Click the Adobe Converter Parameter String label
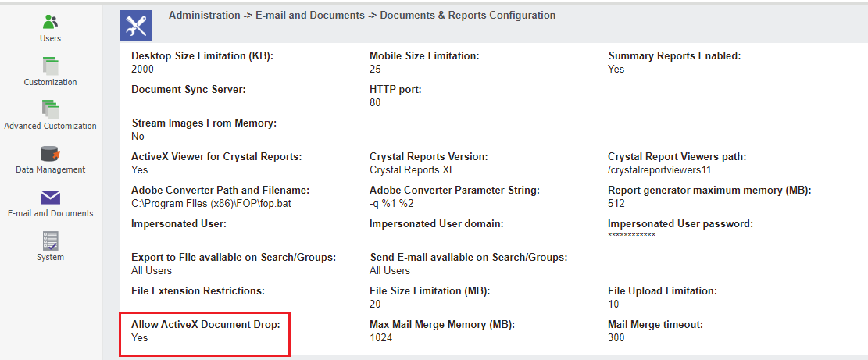Image resolution: width=868 pixels, height=360 pixels. [x=455, y=191]
